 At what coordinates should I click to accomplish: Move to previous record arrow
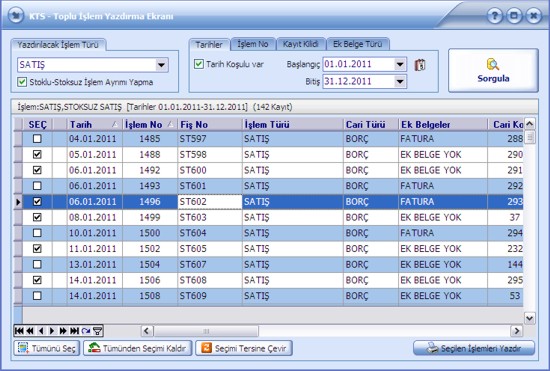[x=41, y=331]
